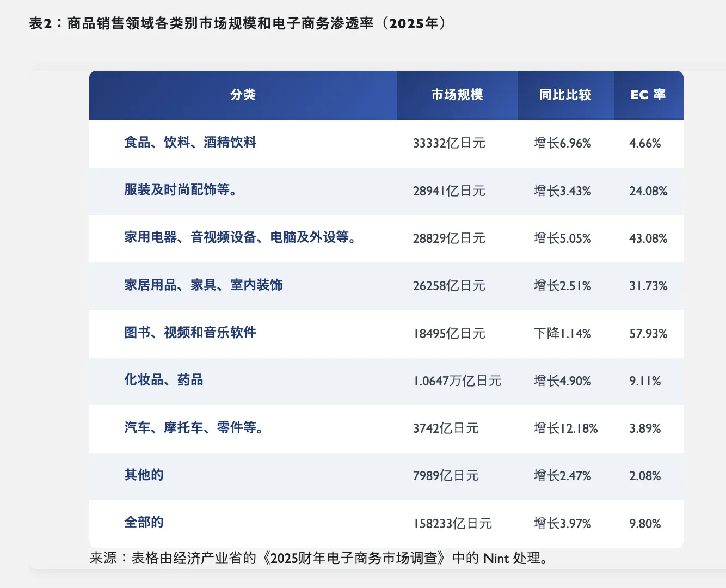Screen dimensions: 726x588
Task: Click the market size "33332亿日元"
Action: click(x=449, y=143)
